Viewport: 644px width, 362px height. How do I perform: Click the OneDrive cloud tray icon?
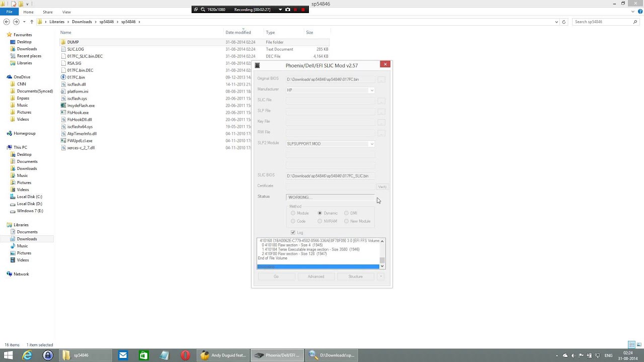[x=566, y=355]
